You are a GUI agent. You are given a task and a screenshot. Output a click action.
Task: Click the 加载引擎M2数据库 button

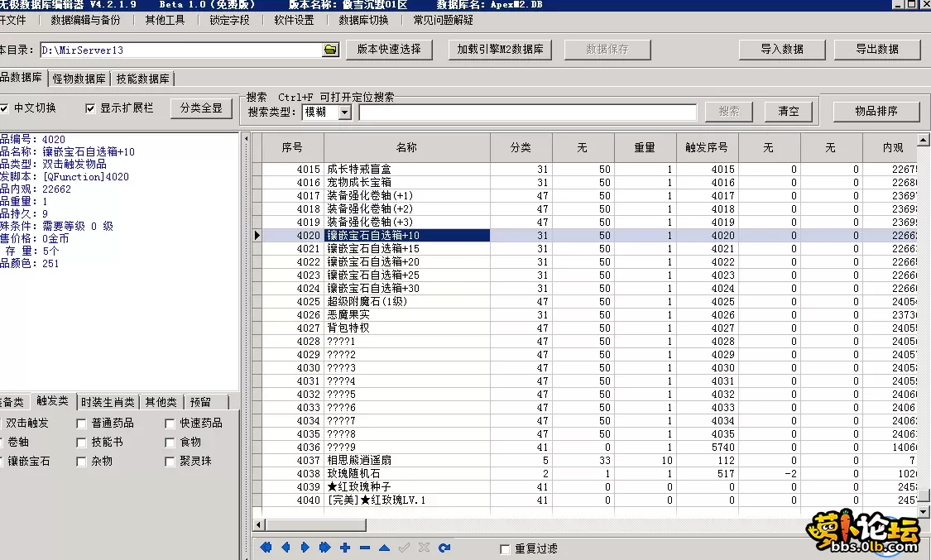(x=500, y=50)
